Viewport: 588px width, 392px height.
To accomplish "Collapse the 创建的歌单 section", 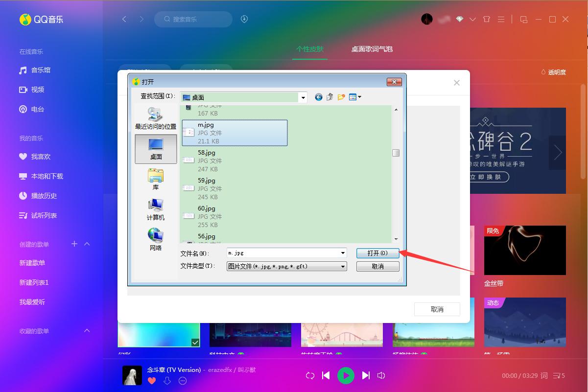I will click(x=87, y=244).
